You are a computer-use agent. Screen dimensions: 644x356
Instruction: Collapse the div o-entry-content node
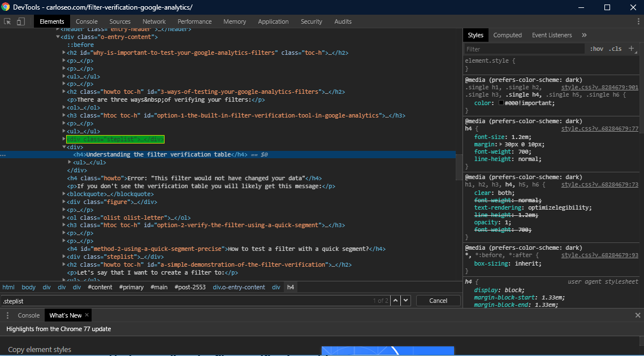[58, 37]
